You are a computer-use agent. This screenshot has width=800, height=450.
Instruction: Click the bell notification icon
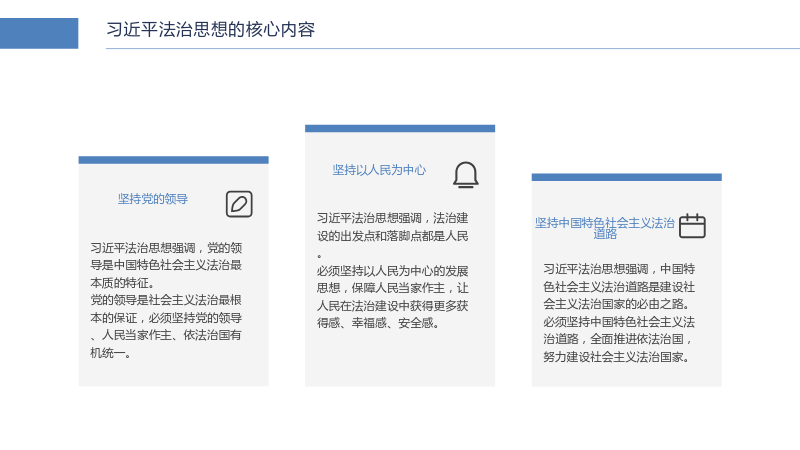[465, 175]
